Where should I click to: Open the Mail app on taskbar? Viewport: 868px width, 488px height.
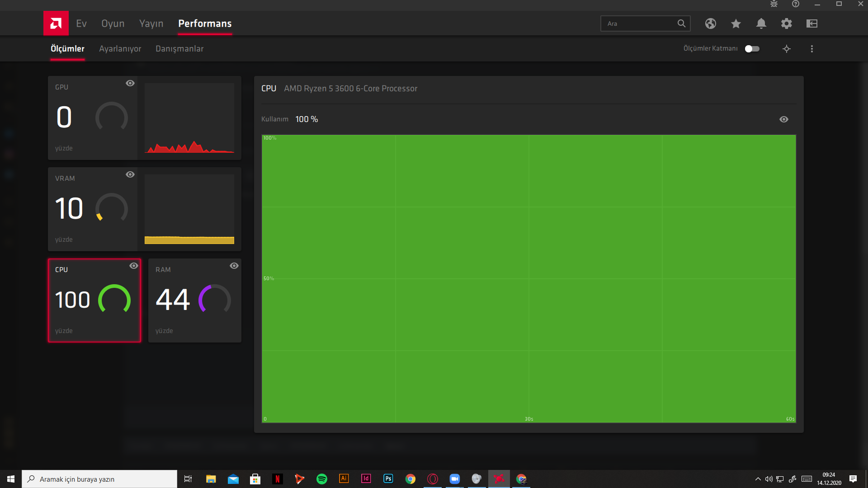point(233,479)
